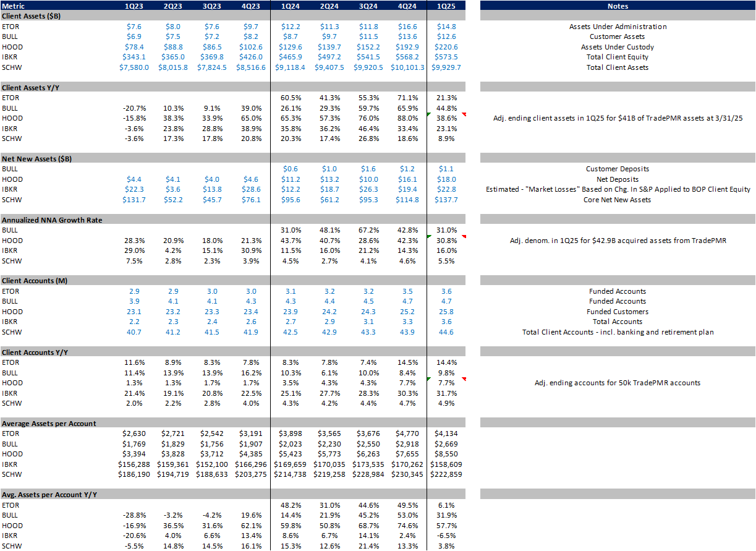This screenshot has width=756, height=551.
Task: Select the Assets Under Administration note
Action: click(x=618, y=27)
